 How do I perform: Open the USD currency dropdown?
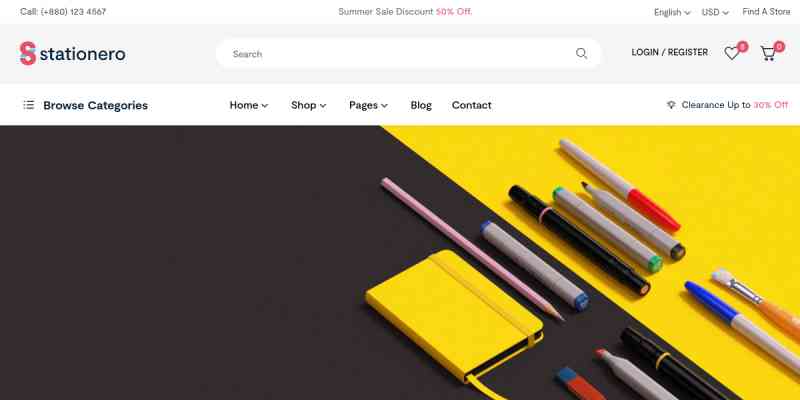pos(715,12)
